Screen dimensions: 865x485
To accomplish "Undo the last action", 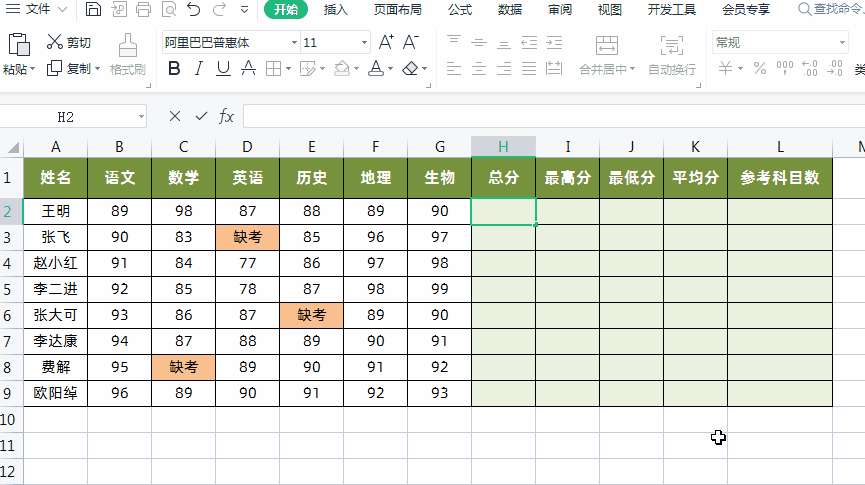I will (194, 9).
